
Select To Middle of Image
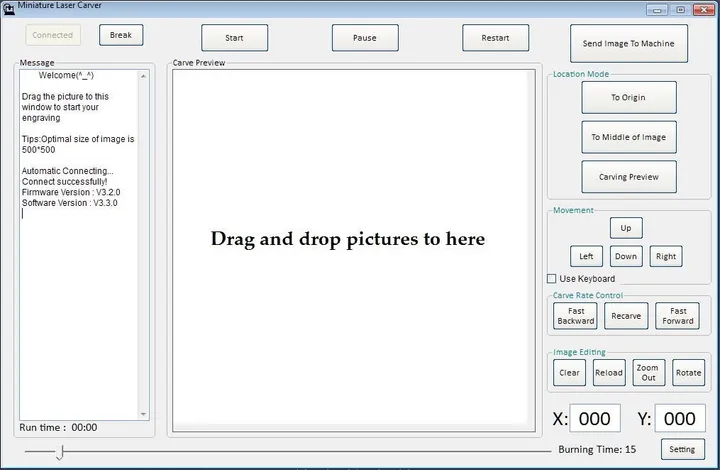628,137
